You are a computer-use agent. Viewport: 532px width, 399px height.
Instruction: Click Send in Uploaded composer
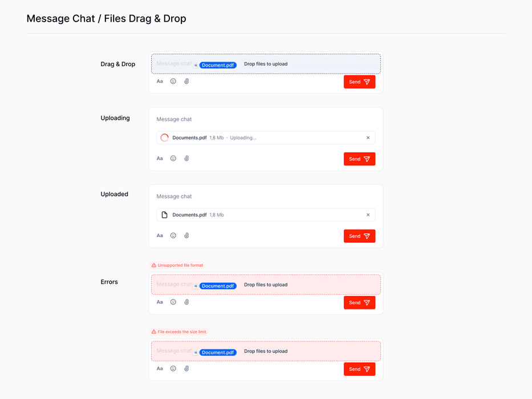click(x=359, y=236)
